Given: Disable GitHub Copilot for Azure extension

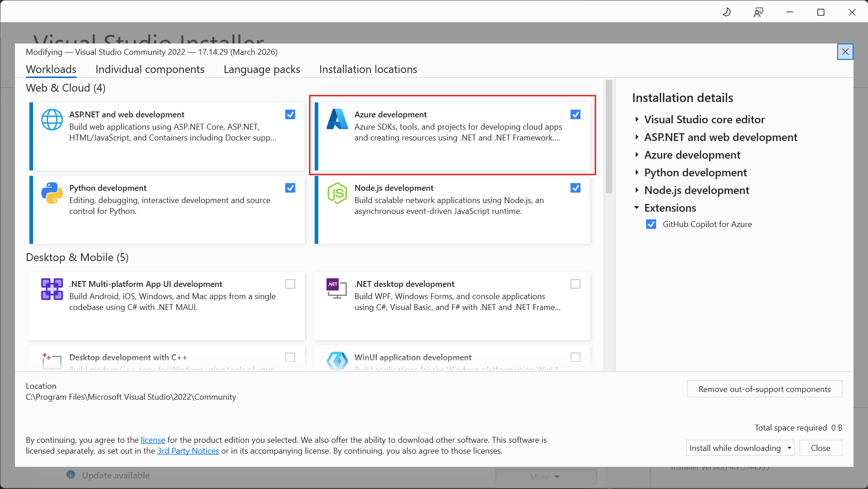Looking at the screenshot, I should pos(651,224).
